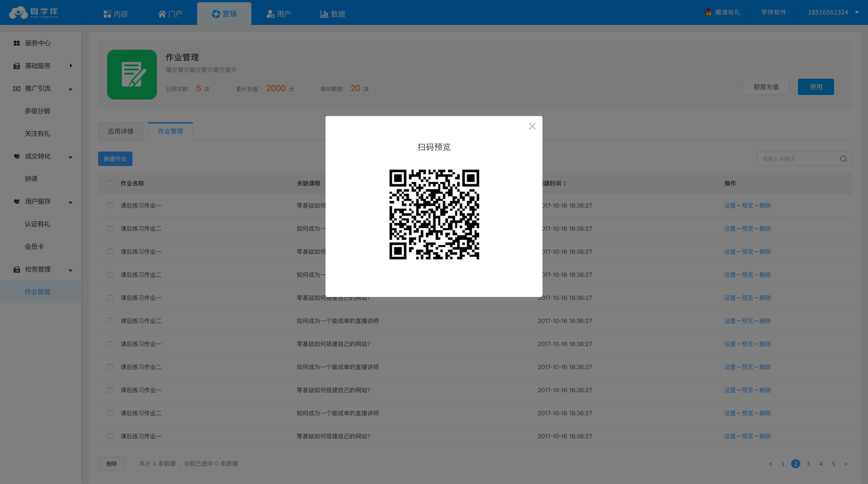The image size is (868, 484).
Task: Click the 服务中心 grid icon
Action: pos(17,43)
